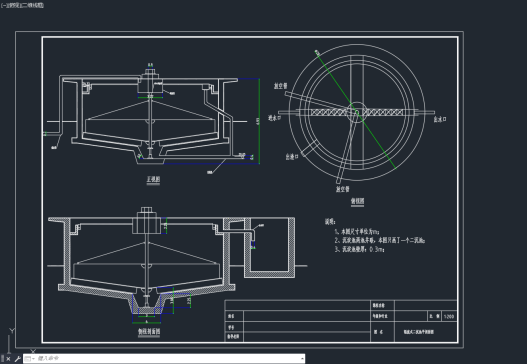Open the viewport controls label
The image size is (527, 364).
click(x=22, y=5)
